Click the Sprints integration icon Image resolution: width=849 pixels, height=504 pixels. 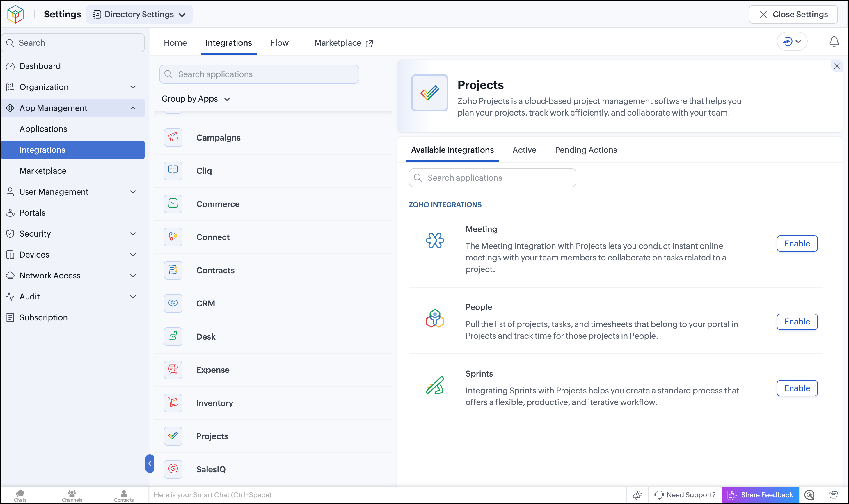click(435, 385)
